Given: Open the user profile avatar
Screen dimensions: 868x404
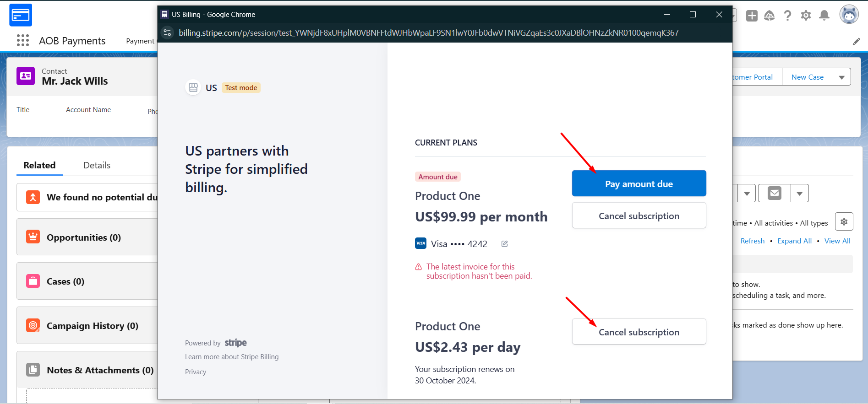Looking at the screenshot, I should tap(849, 15).
